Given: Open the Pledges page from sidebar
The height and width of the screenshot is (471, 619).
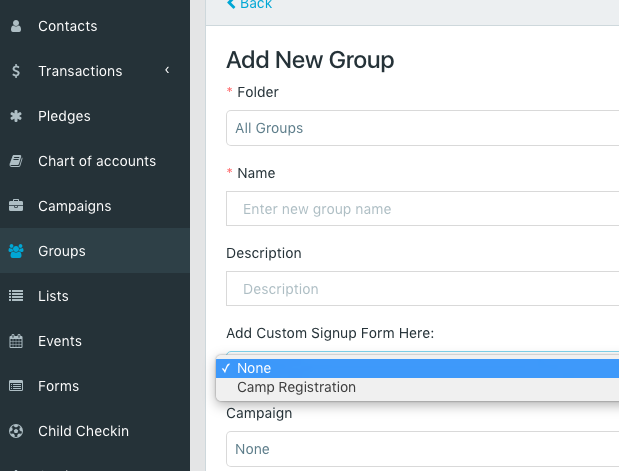Looking at the screenshot, I should click(x=64, y=116).
